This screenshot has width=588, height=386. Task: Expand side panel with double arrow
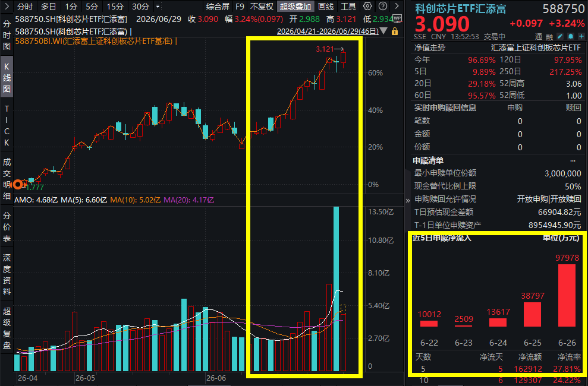tap(408, 200)
